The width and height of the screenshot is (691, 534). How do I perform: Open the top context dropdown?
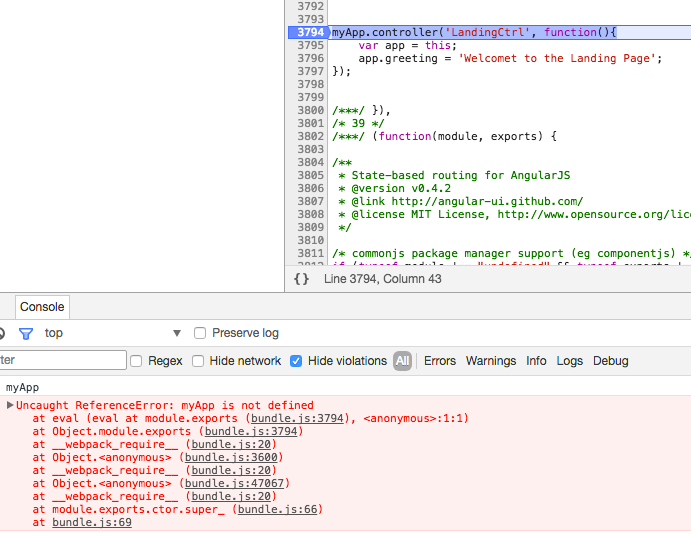[x=113, y=333]
